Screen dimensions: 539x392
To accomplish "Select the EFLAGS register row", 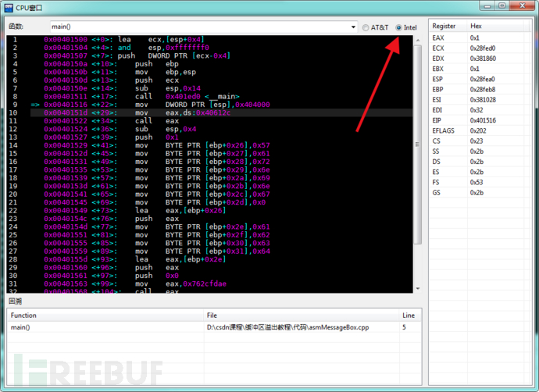I will tap(480, 130).
